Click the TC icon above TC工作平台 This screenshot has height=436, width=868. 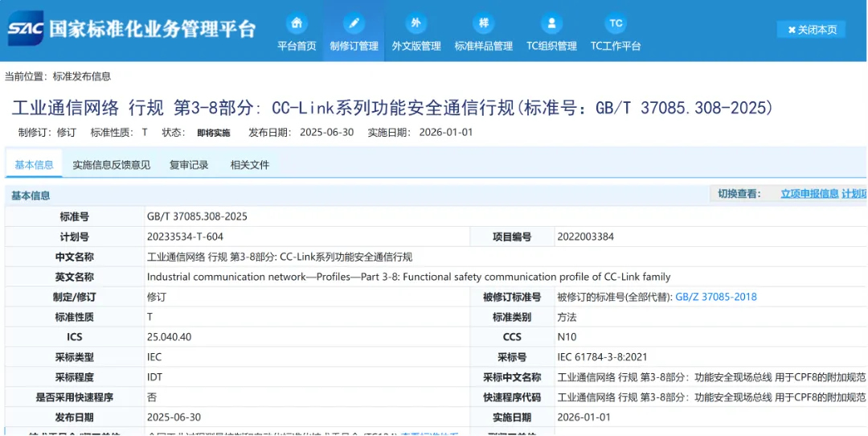(616, 23)
